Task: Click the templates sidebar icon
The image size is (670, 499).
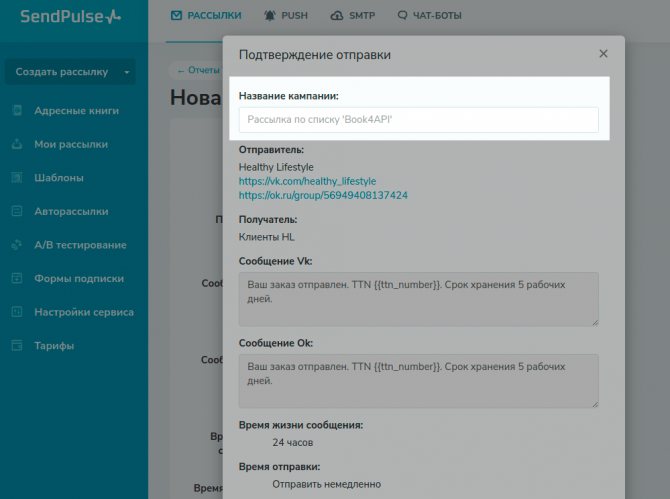Action: pos(16,178)
